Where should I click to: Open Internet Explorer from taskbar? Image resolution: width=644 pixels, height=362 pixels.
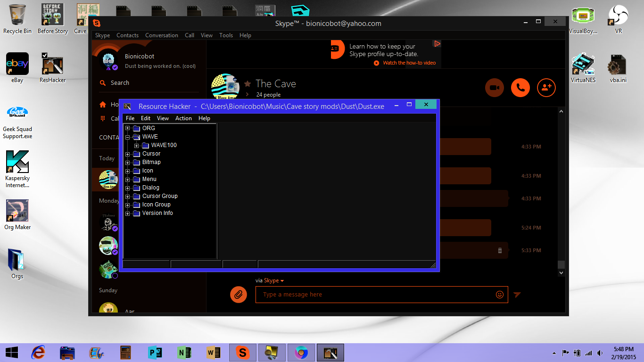point(38,352)
